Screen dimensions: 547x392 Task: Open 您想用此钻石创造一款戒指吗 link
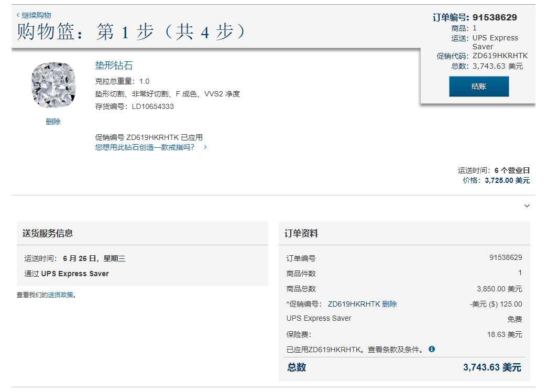click(x=145, y=147)
